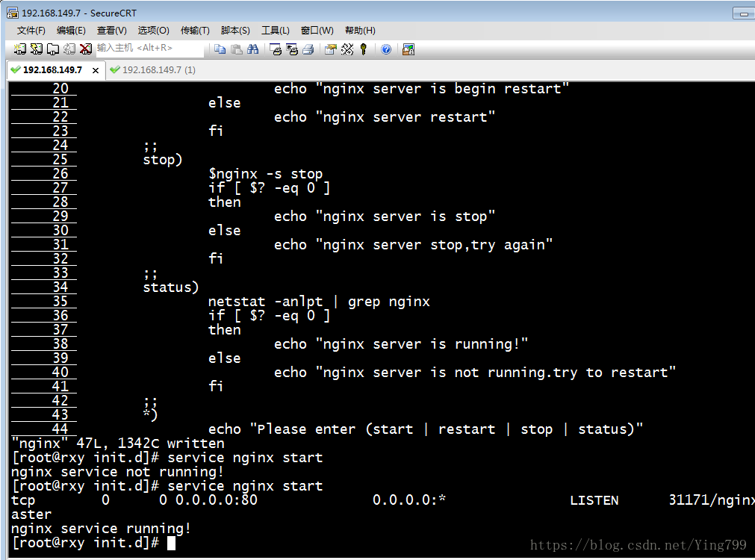Minimize the SecureCRT window
Viewport: 755px width, 560px height.
pyautogui.click(x=744, y=13)
